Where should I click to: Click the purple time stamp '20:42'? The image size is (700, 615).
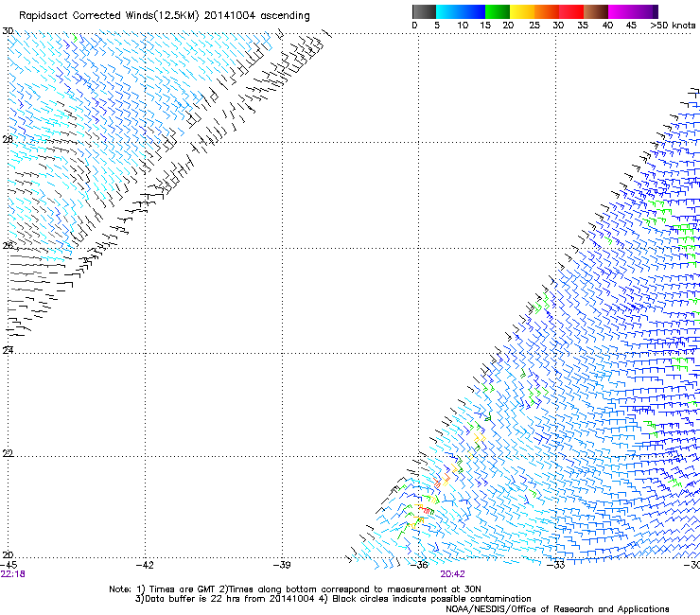click(x=453, y=574)
